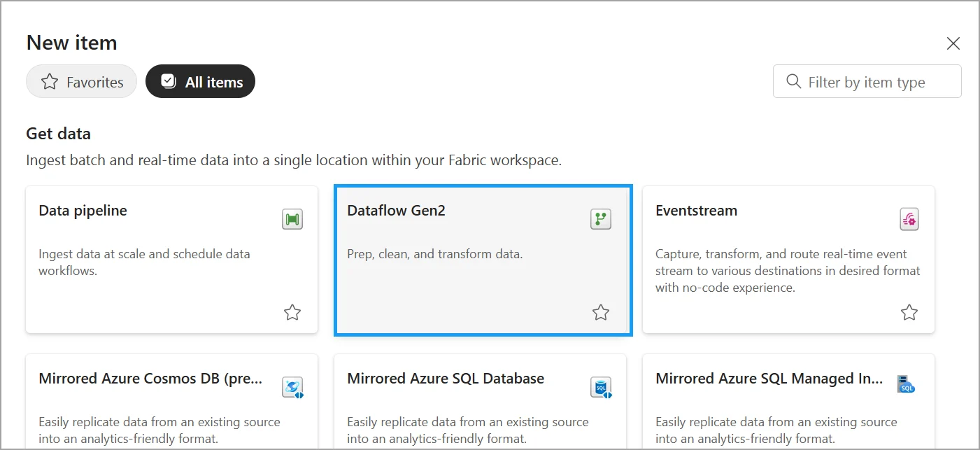Image resolution: width=980 pixels, height=450 pixels.
Task: Star the Dataflow Gen2 item
Action: point(601,312)
